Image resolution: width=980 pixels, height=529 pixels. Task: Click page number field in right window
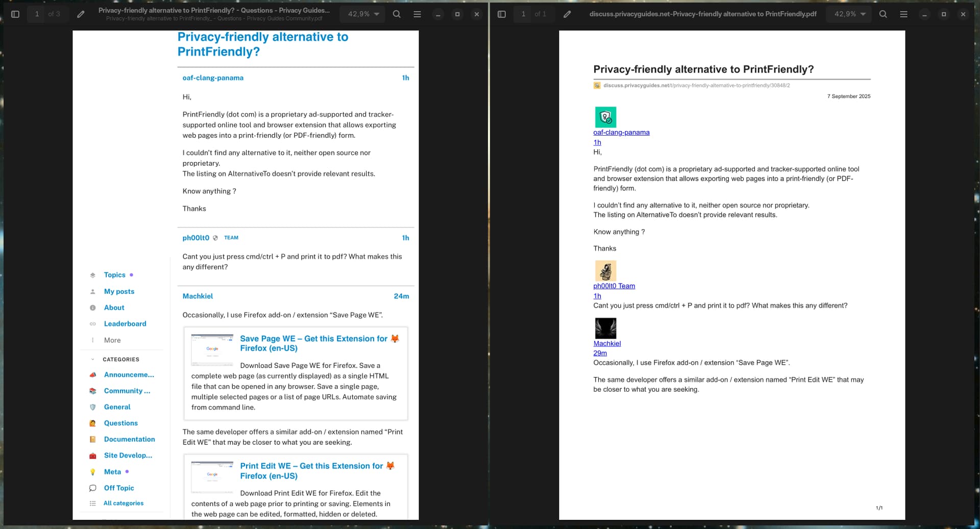(x=523, y=14)
